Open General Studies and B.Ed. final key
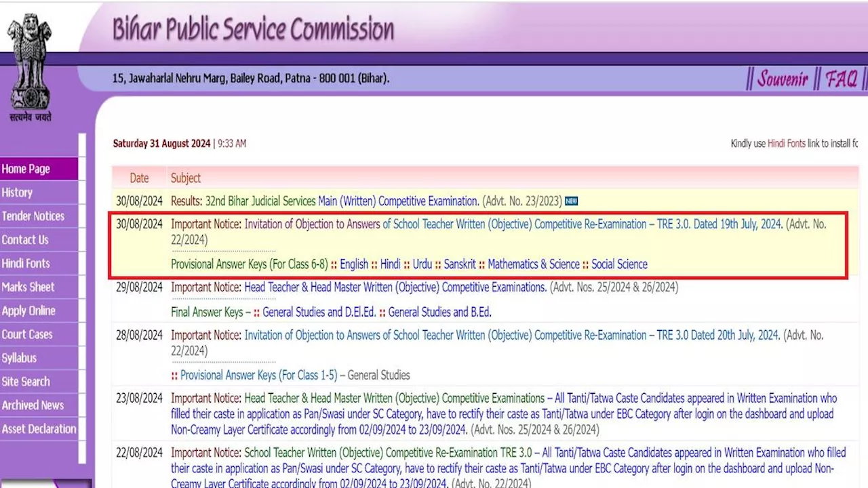868x488 pixels. pos(440,312)
